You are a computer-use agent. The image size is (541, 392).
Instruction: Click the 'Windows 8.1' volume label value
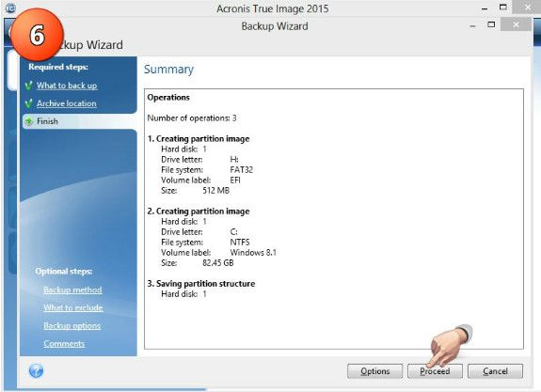(253, 252)
